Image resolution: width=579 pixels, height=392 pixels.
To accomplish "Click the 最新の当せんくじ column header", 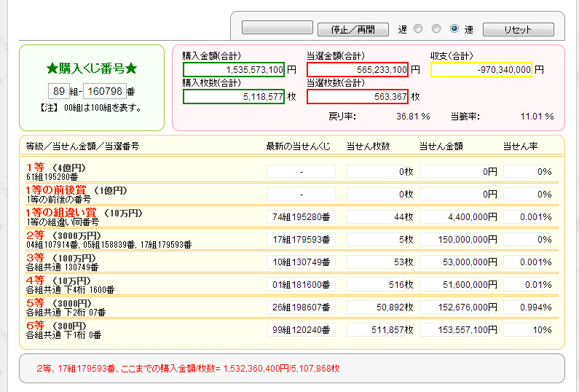I will pyautogui.click(x=299, y=146).
